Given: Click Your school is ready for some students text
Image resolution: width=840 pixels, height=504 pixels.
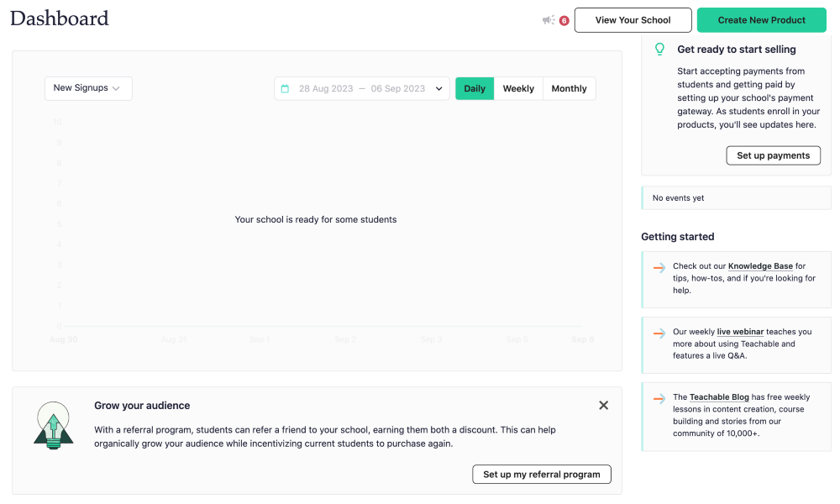Looking at the screenshot, I should (x=316, y=219).
